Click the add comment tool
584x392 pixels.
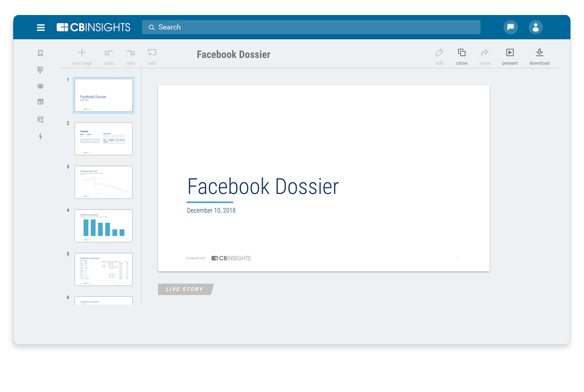[152, 57]
